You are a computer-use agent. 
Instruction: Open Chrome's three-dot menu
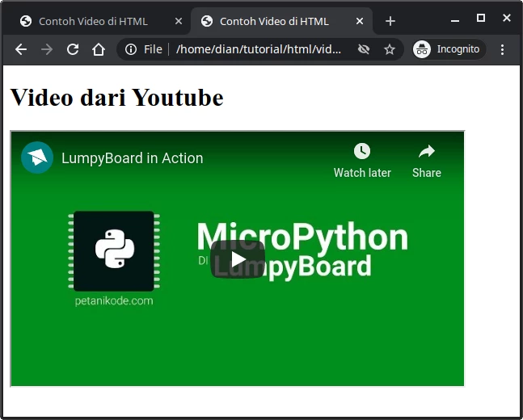coord(502,49)
